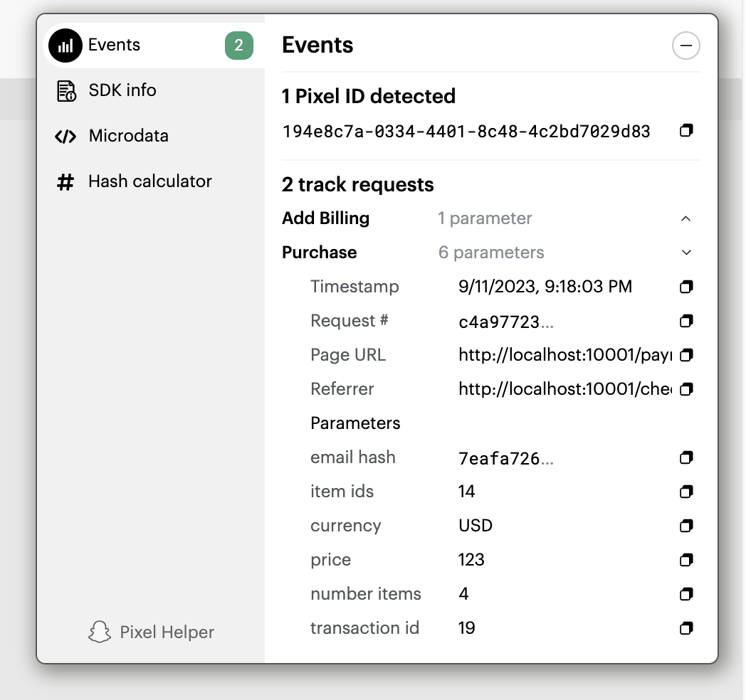
Task: Click the Purchase event row label
Action: (x=319, y=253)
